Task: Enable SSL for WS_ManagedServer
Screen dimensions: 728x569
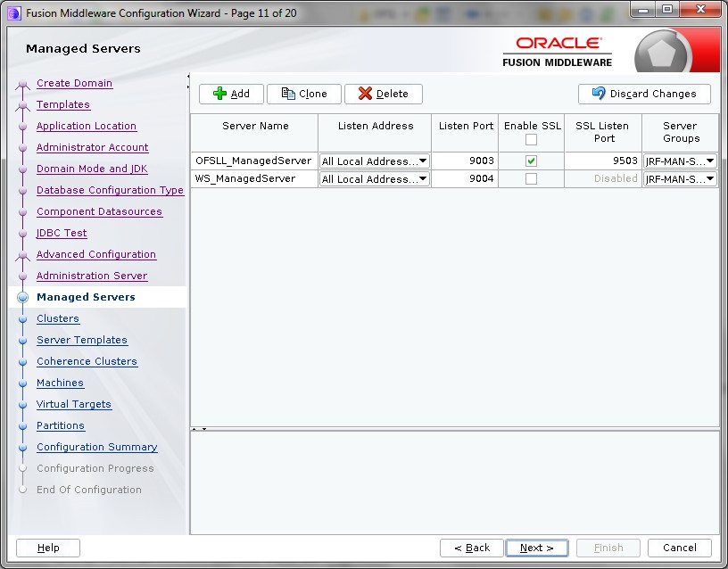Action: tap(531, 178)
